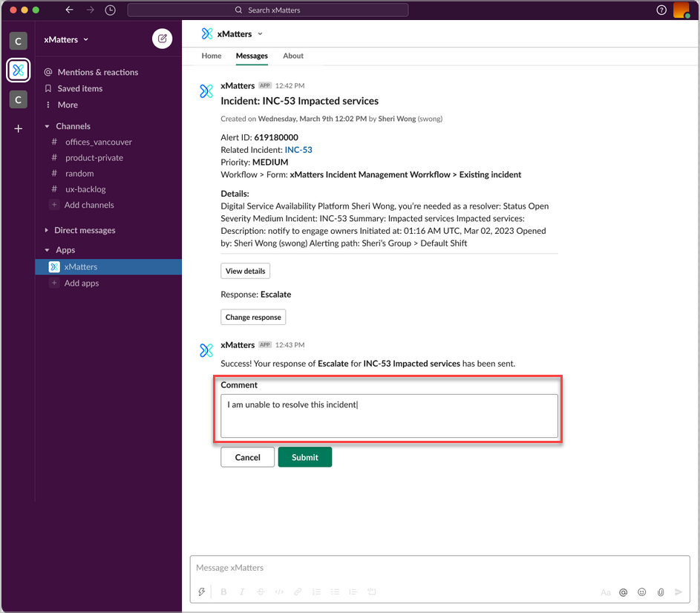Switch to the Messages tab
This screenshot has height=613, width=700.
tap(252, 56)
